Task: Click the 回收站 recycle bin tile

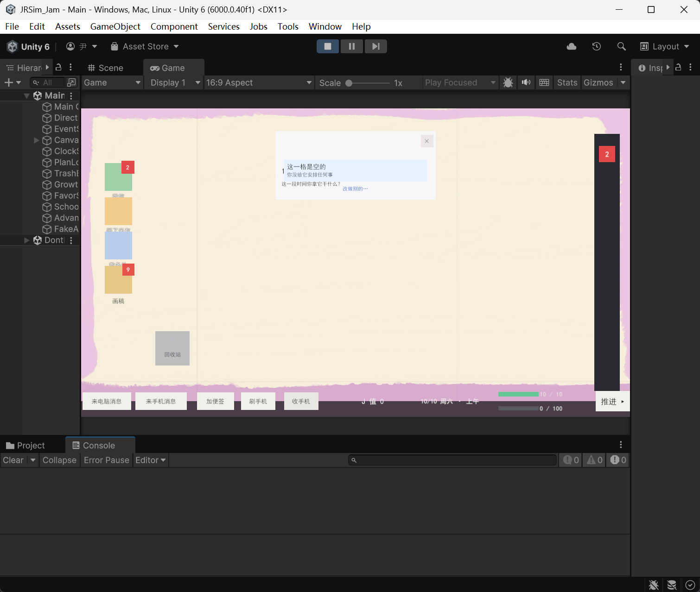Action: tap(172, 348)
